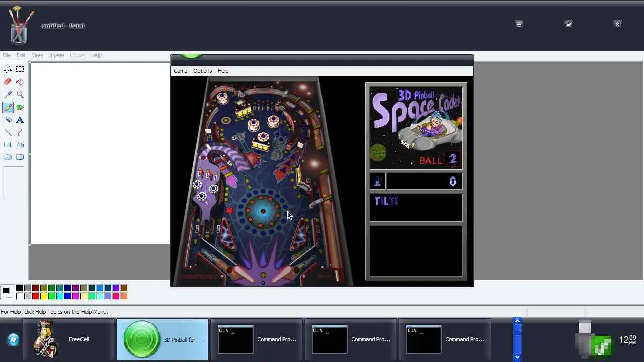Choose the straight Line tool
The image size is (644, 362).
tap(8, 132)
